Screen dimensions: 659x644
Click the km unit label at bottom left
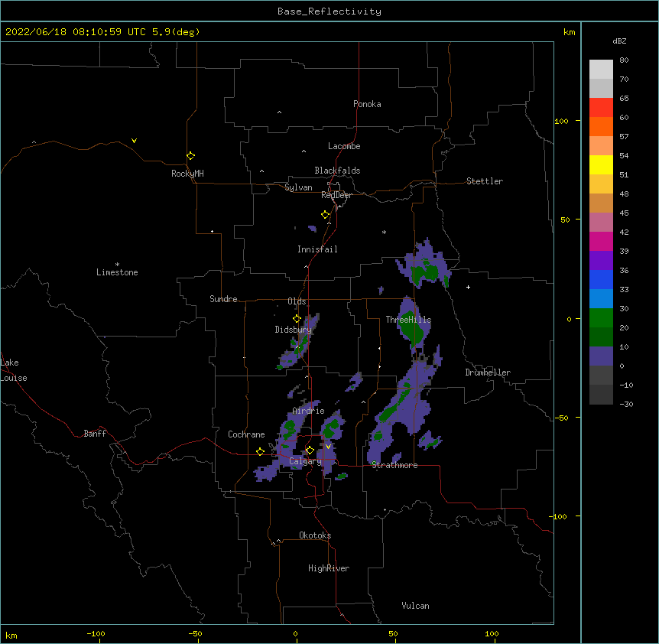point(11,635)
